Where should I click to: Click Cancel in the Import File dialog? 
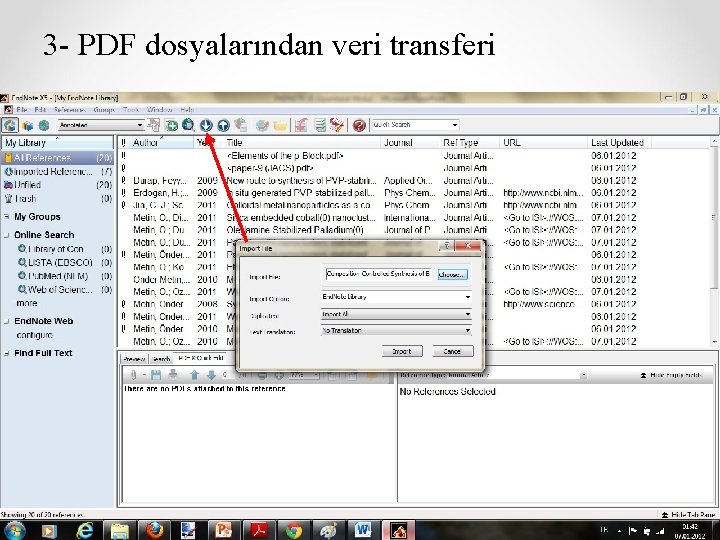point(453,351)
